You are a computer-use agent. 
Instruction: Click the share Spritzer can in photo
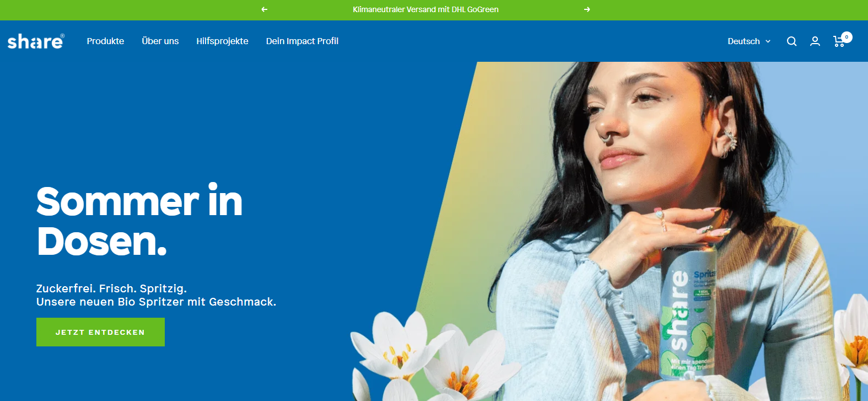click(x=688, y=312)
